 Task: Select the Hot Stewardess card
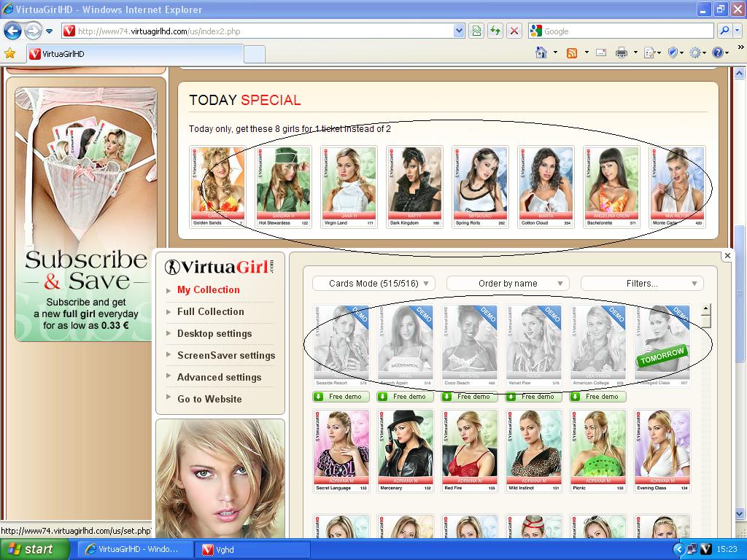tap(284, 187)
